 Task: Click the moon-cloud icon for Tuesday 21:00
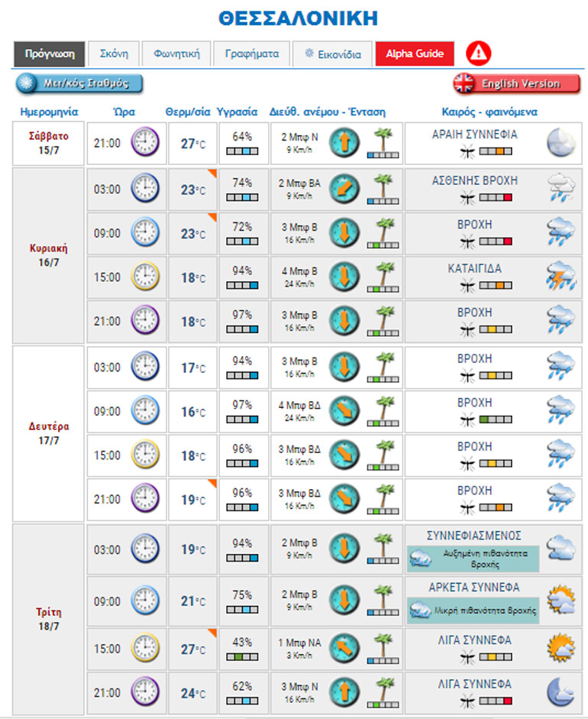pyautogui.click(x=561, y=692)
